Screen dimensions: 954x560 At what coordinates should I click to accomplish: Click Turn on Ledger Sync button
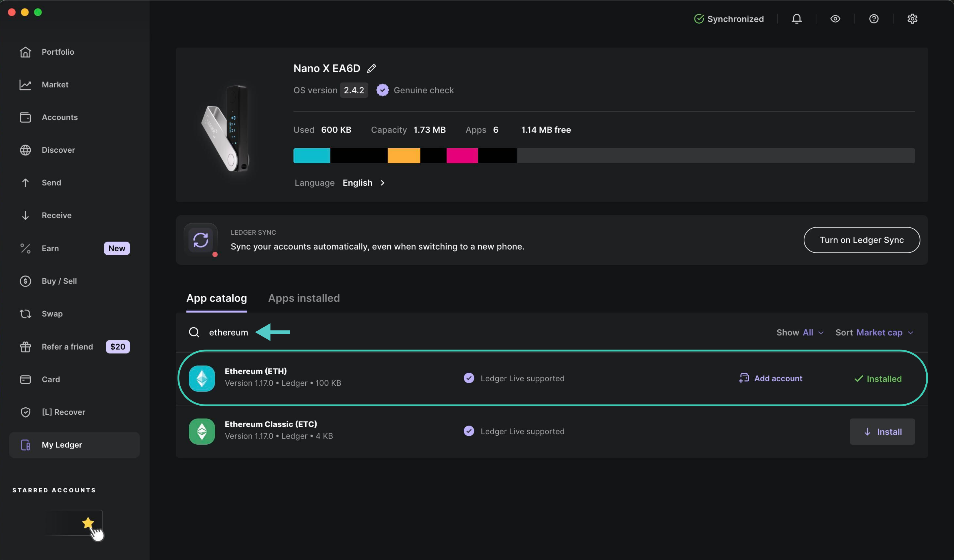861,240
